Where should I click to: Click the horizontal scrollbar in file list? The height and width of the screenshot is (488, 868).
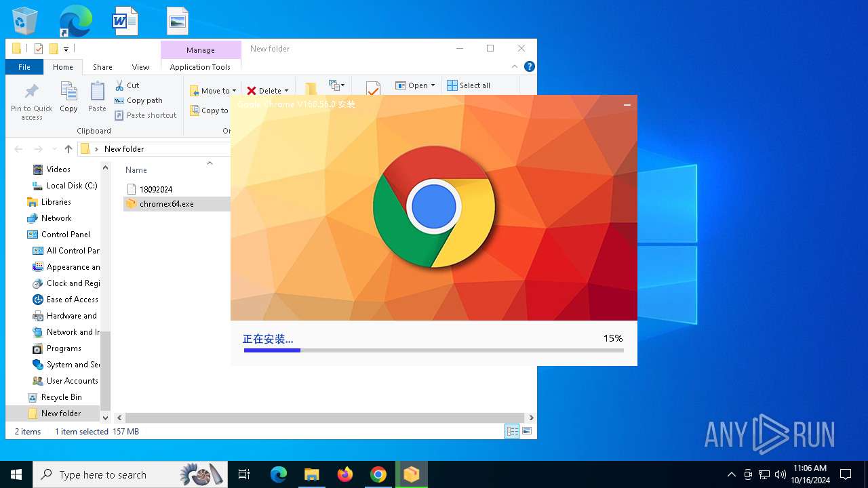point(325,418)
